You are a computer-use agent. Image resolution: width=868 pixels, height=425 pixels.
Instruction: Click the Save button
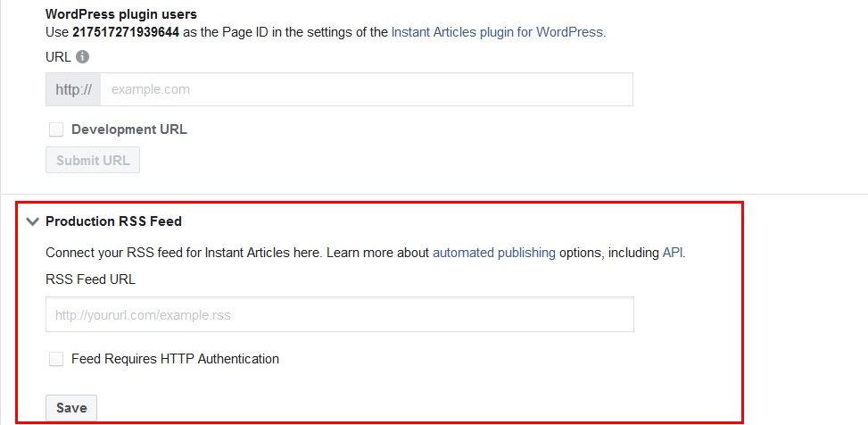coord(71,408)
